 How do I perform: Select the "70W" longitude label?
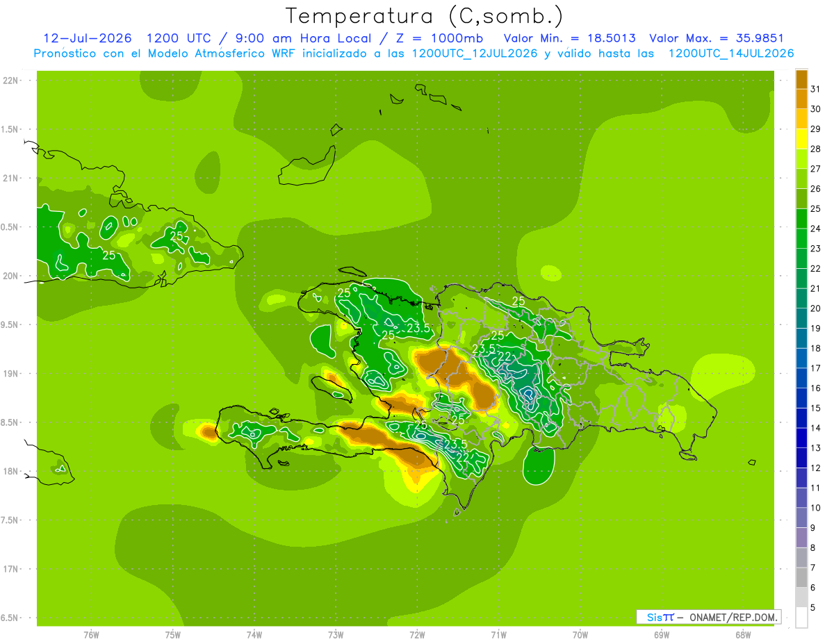coord(580,635)
